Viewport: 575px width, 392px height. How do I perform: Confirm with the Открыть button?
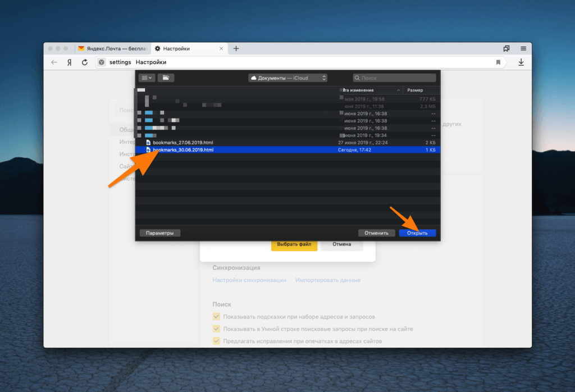pos(417,233)
